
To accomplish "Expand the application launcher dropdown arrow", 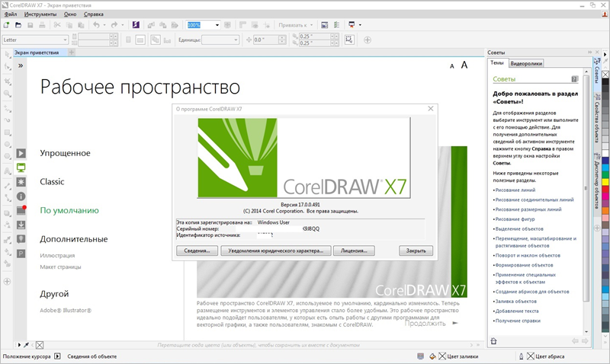I will tap(360, 25).
